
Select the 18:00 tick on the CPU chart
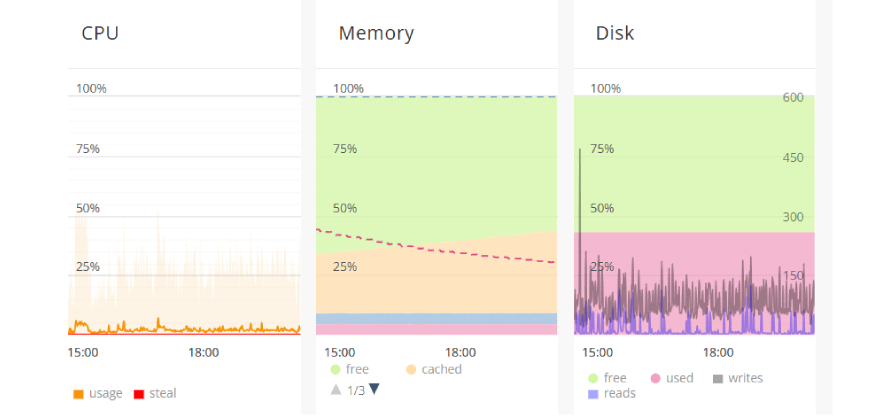coord(203,353)
